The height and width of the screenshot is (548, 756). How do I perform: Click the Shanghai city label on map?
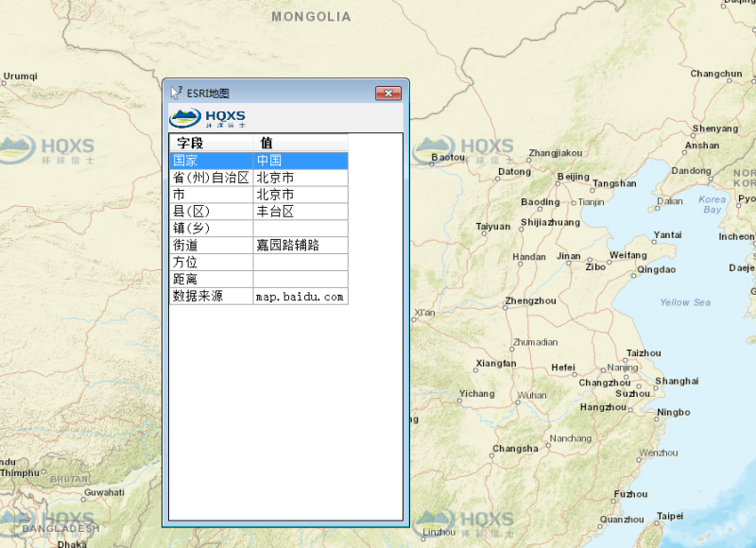pos(677,381)
